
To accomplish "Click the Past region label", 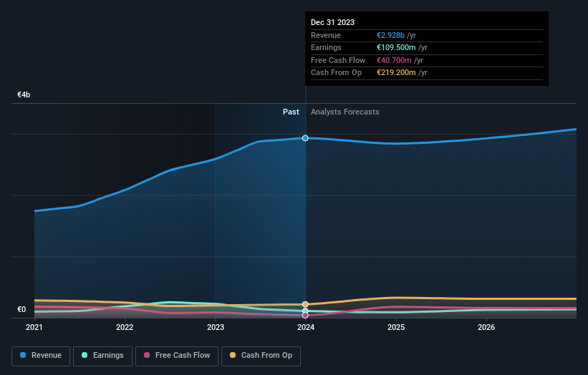I will [291, 112].
